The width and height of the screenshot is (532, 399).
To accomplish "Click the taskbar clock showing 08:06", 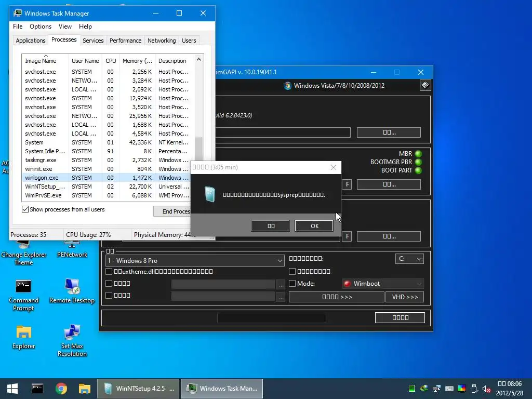I will point(510,389).
